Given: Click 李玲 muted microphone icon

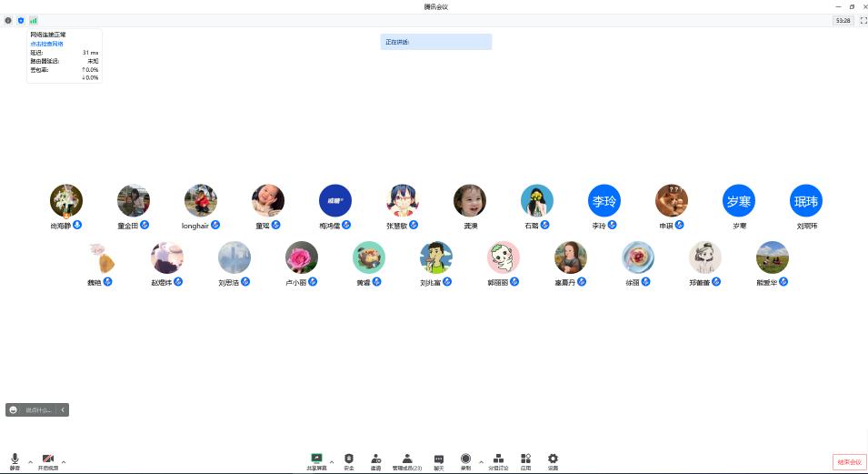Looking at the screenshot, I should tap(613, 225).
